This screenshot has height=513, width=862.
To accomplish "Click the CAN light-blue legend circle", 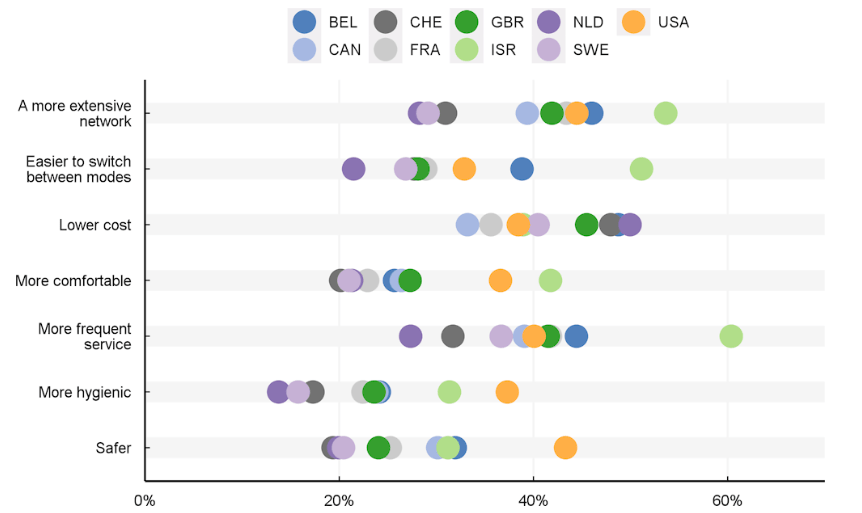I will click(304, 49).
